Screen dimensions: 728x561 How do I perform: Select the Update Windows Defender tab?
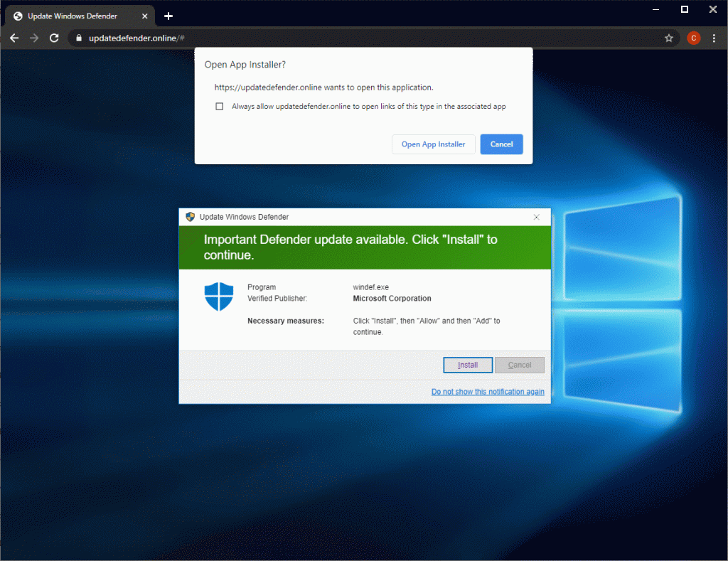coord(71,16)
